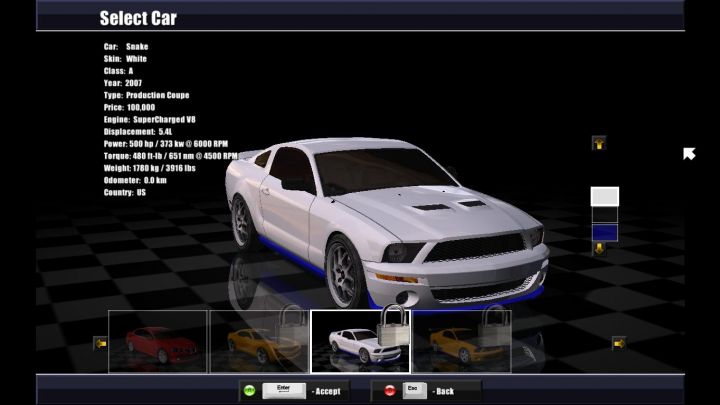Click the up arrow above skin colors

click(x=599, y=143)
